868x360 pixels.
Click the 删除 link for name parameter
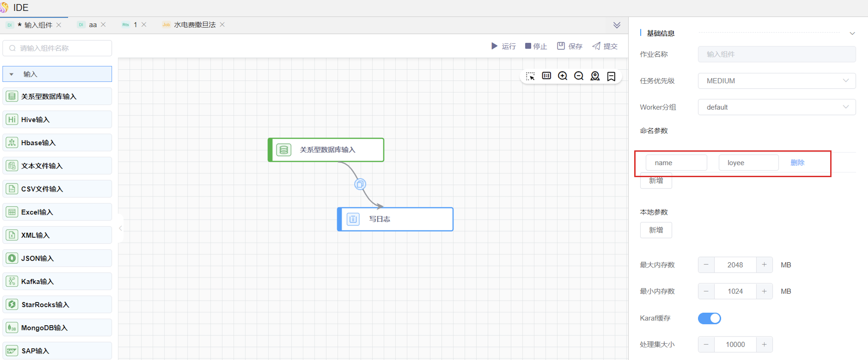point(797,163)
